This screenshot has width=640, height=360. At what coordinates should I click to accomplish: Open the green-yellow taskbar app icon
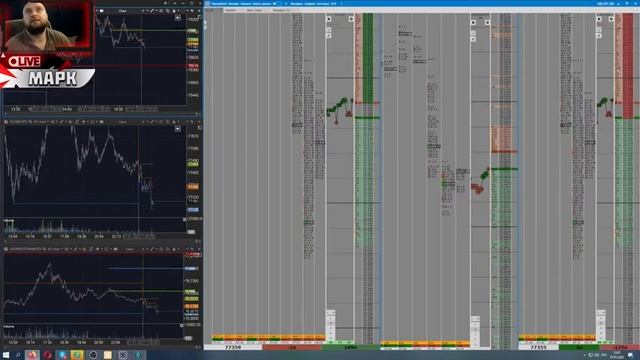[77, 355]
